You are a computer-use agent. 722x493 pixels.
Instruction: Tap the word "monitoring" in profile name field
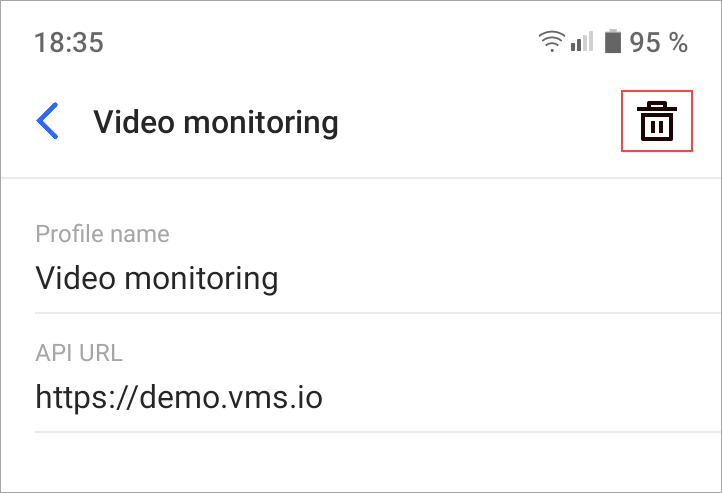point(201,280)
